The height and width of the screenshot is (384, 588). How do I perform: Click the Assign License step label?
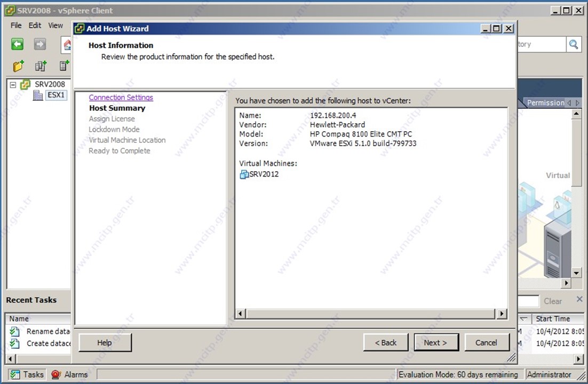[112, 119]
